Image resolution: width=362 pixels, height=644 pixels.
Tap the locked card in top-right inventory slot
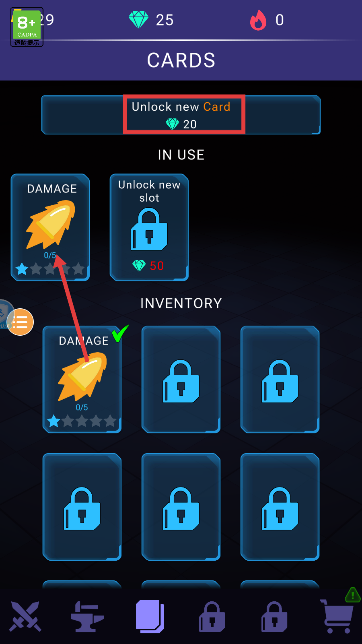(280, 380)
